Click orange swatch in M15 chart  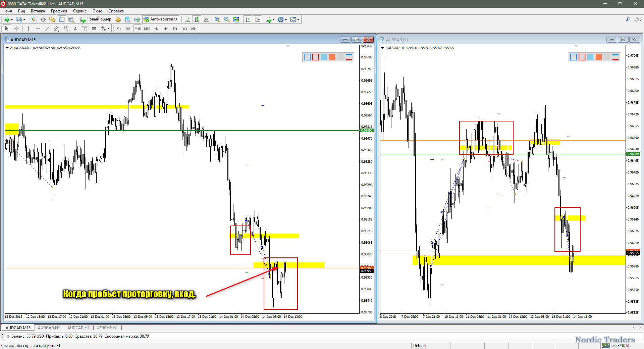[332, 57]
